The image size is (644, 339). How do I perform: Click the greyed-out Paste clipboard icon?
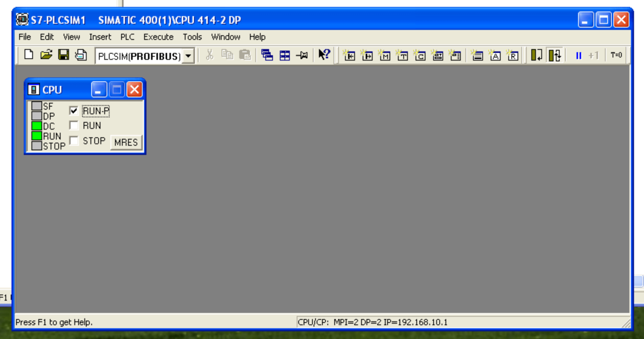click(245, 55)
